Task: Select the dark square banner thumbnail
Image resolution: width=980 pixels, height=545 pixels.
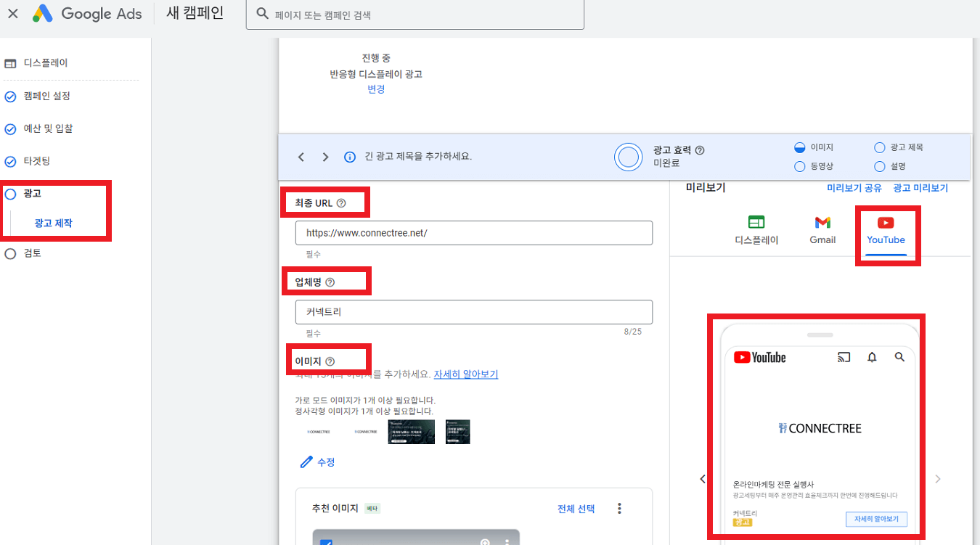Action: coord(457,432)
